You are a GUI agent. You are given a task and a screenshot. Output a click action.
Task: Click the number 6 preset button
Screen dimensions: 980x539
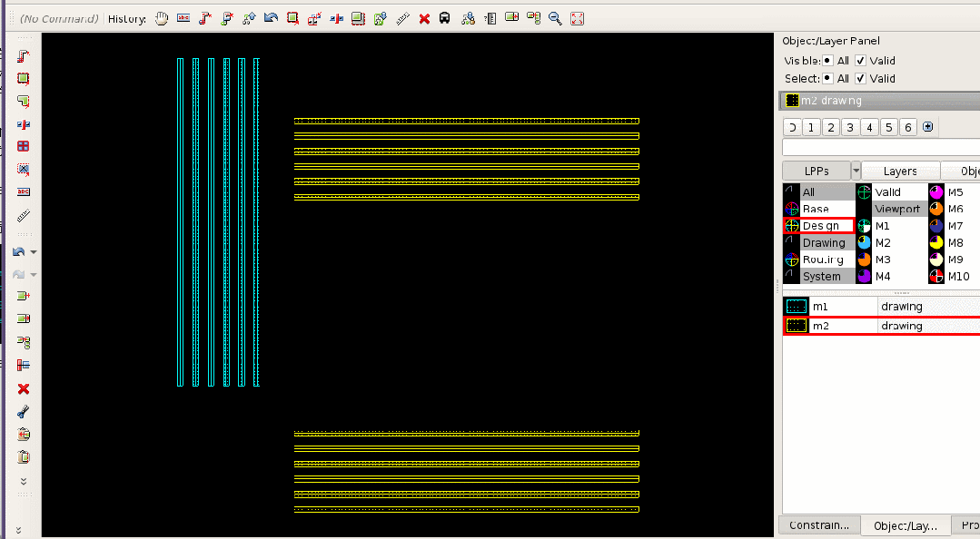tap(908, 127)
